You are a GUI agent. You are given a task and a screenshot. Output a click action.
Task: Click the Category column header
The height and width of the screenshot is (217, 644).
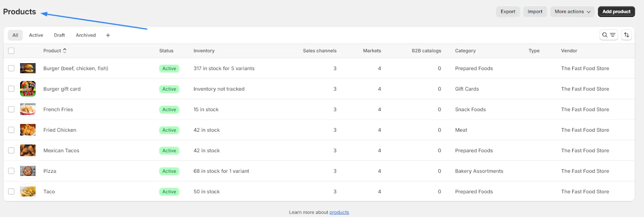click(x=465, y=51)
